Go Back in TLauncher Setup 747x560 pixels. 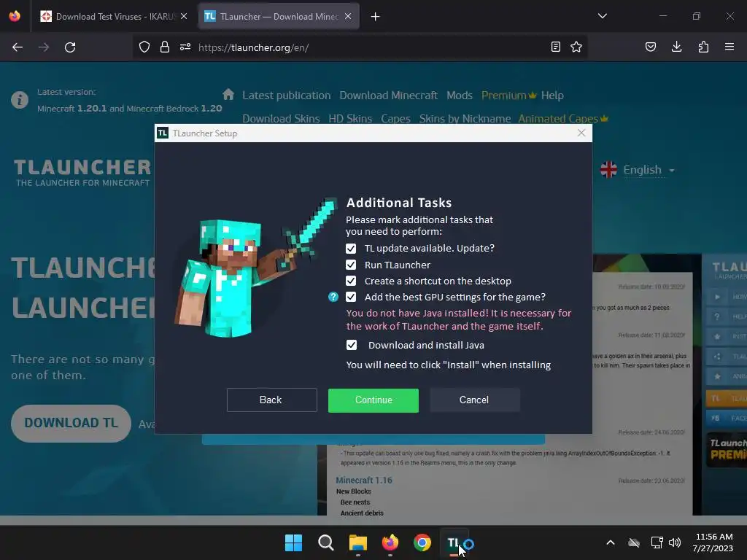click(271, 400)
